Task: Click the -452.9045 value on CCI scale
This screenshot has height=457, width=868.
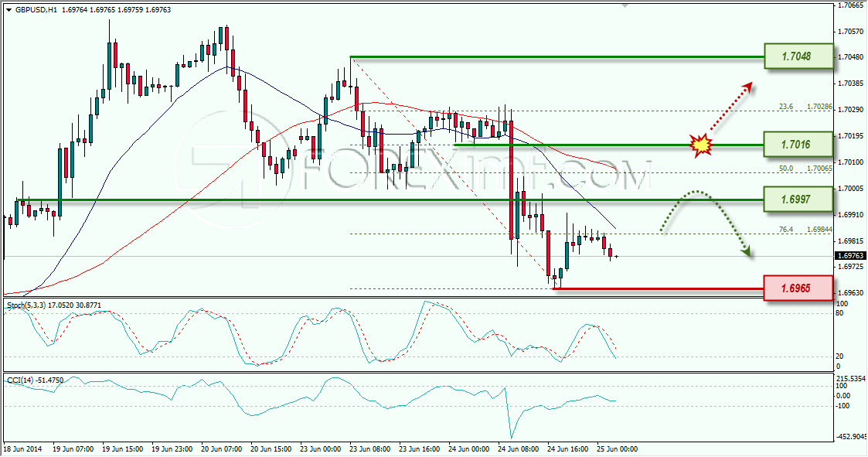Action: [x=850, y=436]
